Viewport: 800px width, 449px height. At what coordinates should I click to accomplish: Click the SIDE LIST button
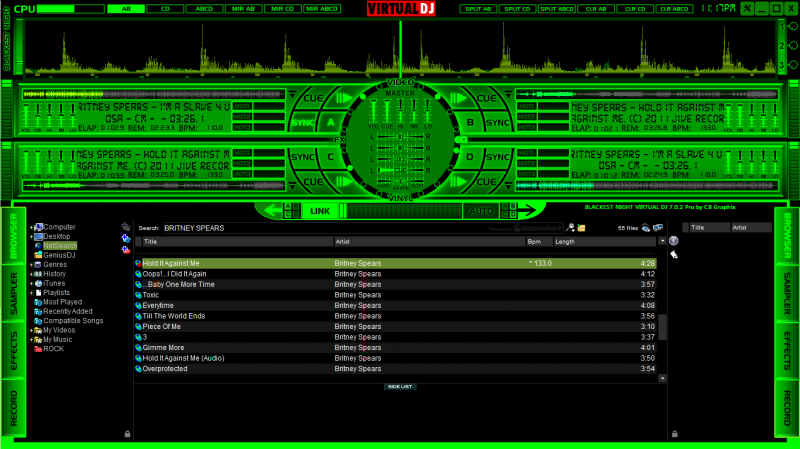400,387
